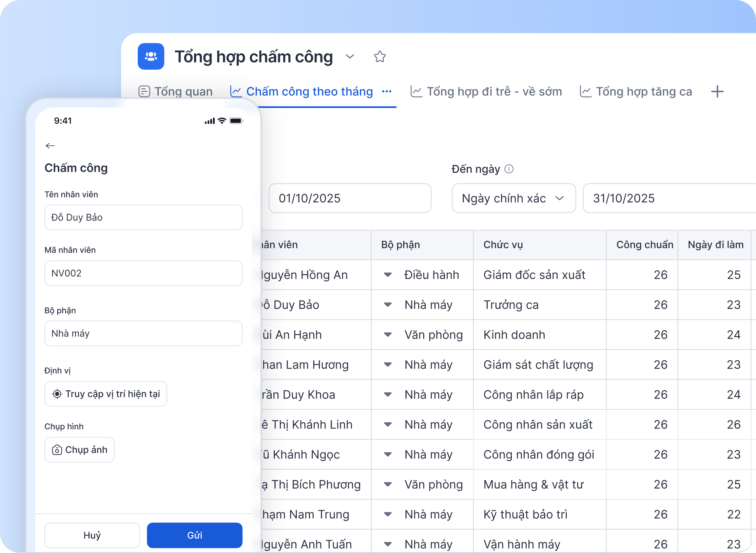Screen dimensions: 756x553
Task: Click the attendance app icon beside the title
Action: point(151,57)
